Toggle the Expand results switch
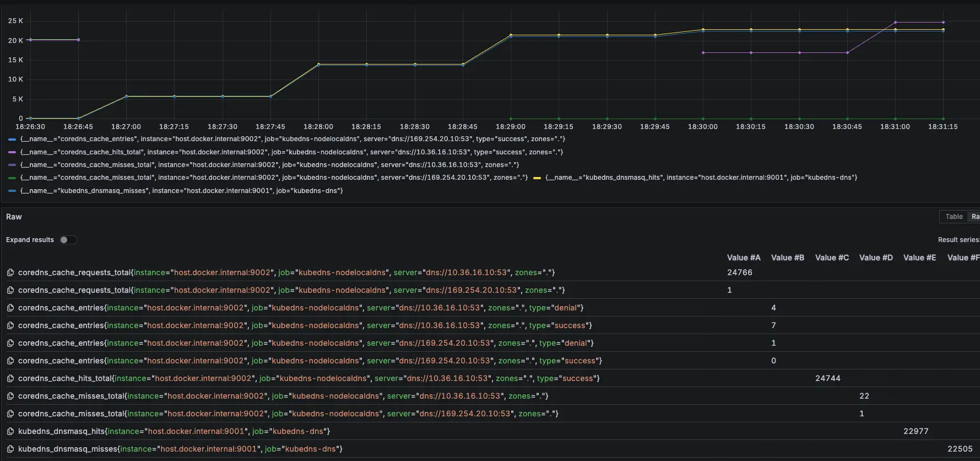 [x=68, y=240]
